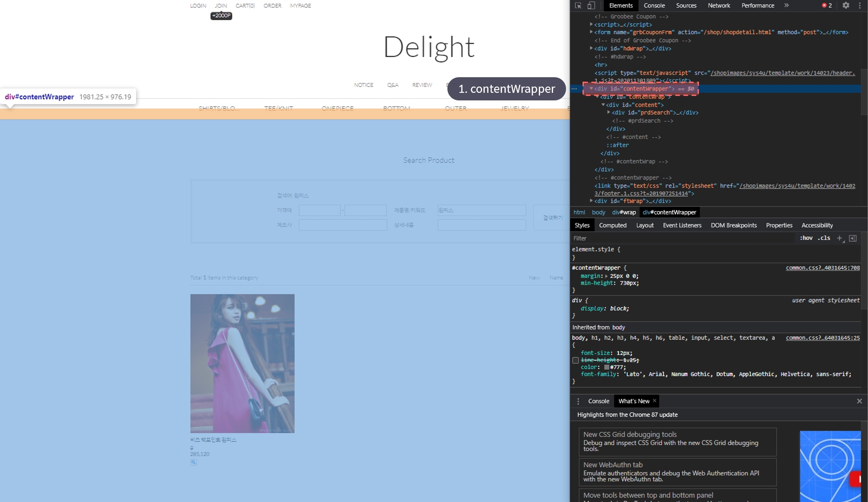Activate the element inspector picker icon
The image size is (868, 502).
point(578,5)
